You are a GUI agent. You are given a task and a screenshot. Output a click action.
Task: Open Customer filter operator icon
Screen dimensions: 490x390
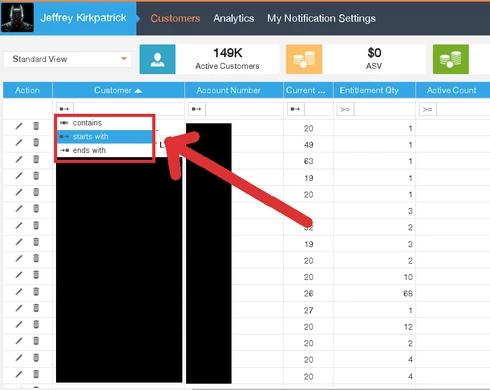tap(64, 109)
